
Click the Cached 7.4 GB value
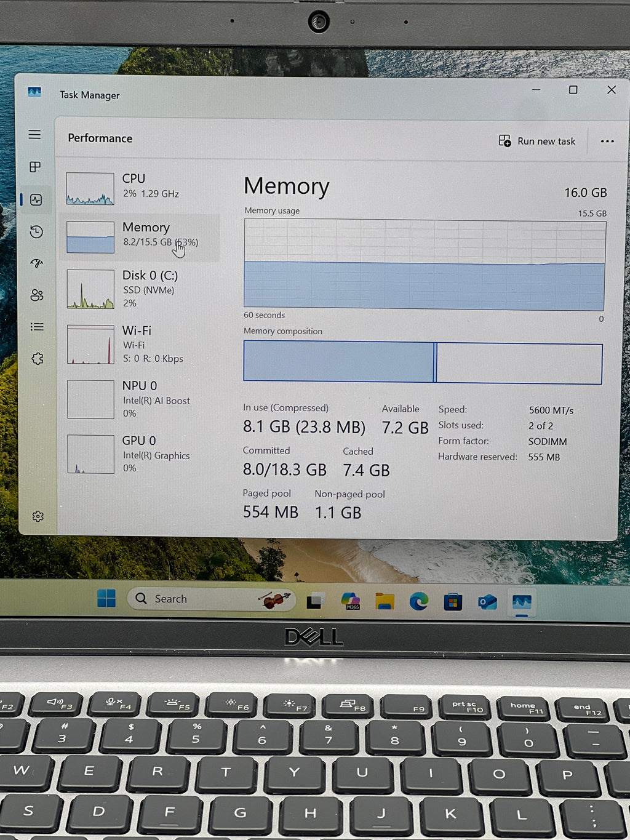366,471
